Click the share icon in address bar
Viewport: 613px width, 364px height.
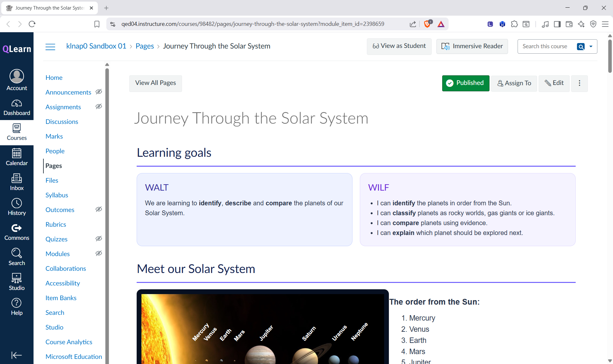pyautogui.click(x=413, y=24)
